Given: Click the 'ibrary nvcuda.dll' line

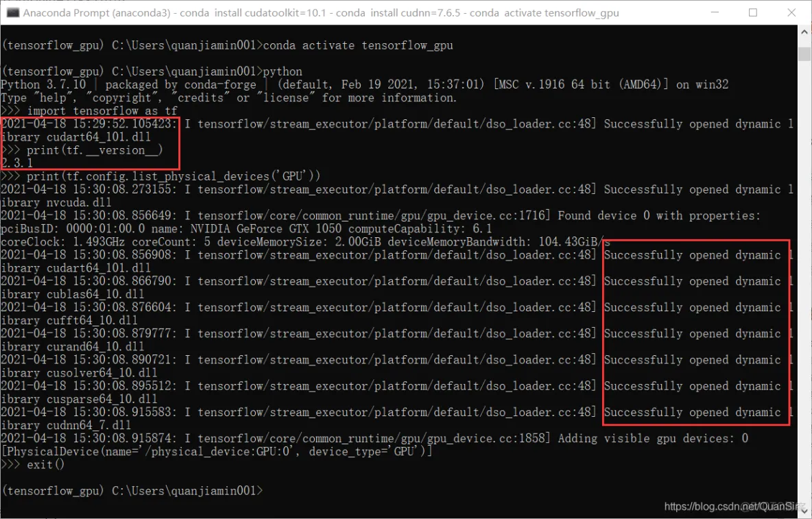Looking at the screenshot, I should tap(56, 202).
